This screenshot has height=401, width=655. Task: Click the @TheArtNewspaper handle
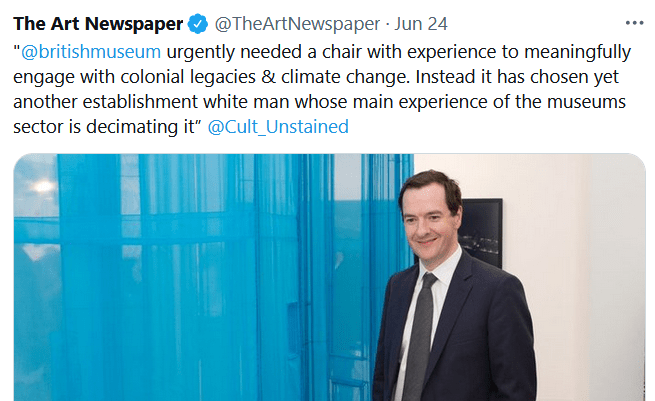[289, 24]
